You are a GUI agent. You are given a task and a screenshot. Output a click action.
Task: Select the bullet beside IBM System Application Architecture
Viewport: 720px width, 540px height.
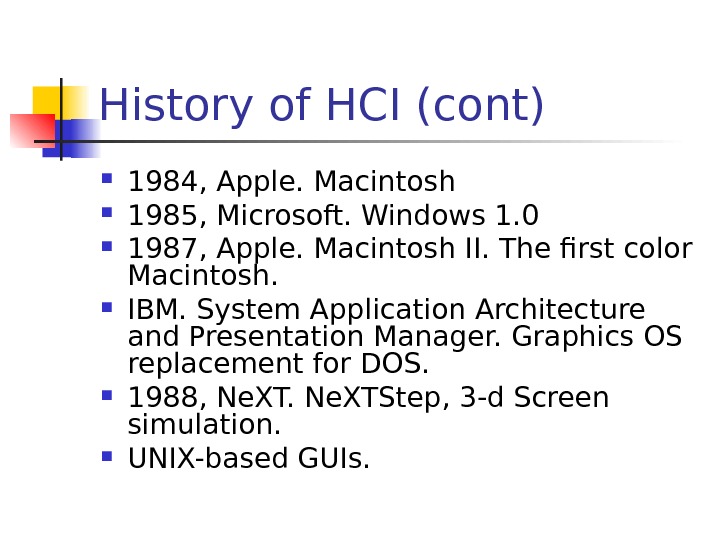pos(107,308)
